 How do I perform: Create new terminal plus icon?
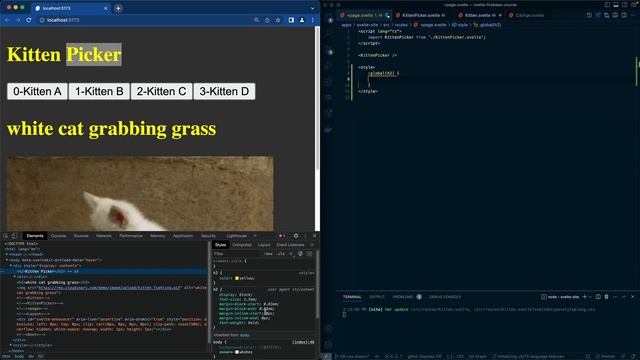[584, 297]
